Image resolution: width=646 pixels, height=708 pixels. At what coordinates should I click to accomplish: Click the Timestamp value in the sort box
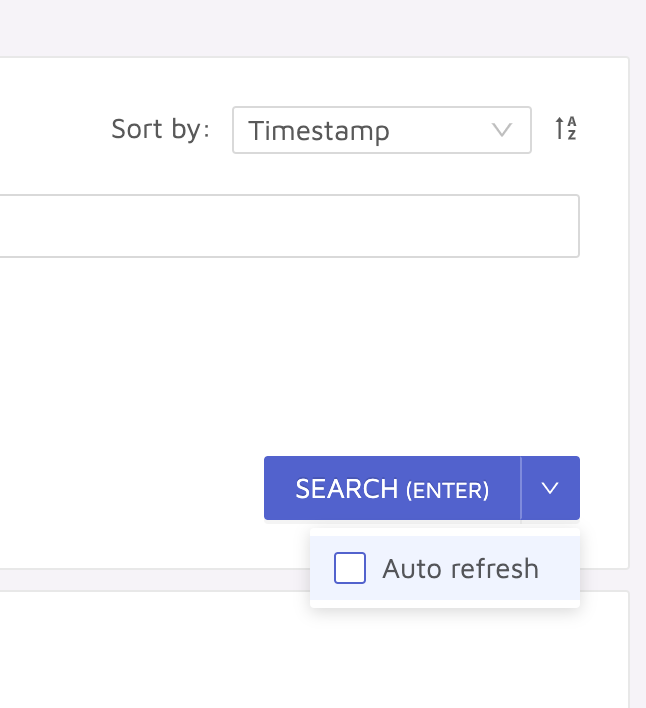click(319, 131)
